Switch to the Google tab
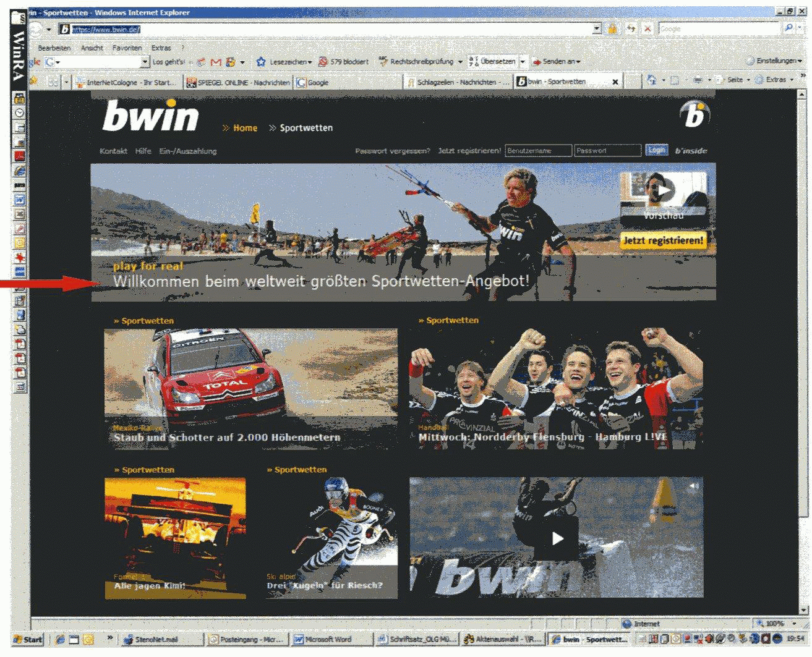This screenshot has width=812, height=657. pos(348,82)
